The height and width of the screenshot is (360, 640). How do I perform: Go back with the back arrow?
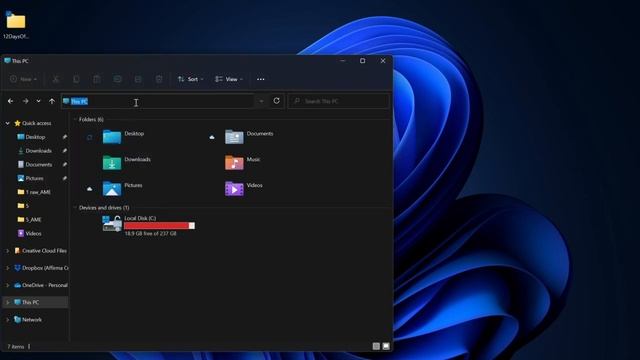tap(11, 101)
